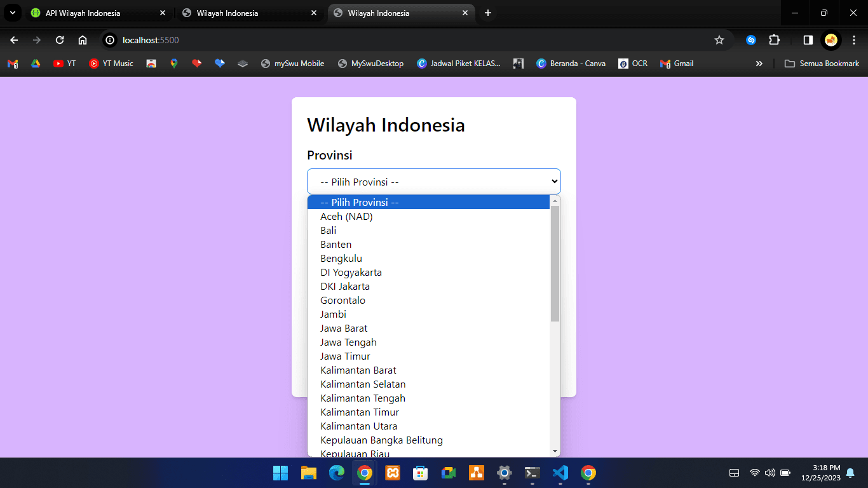
Task: Select DKI Jakarta in the list
Action: [345, 287]
